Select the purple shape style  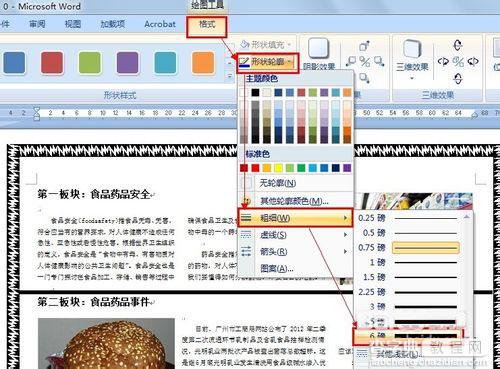coord(127,62)
